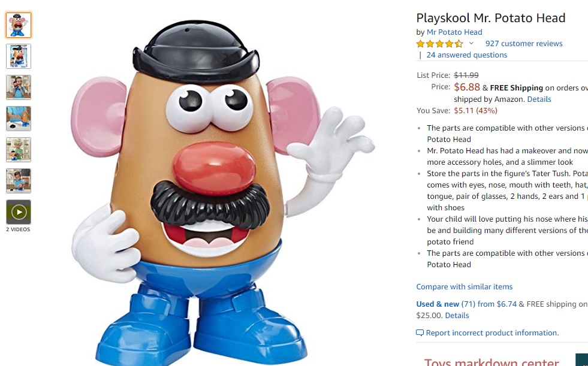Play the product videos thumbnail
The image size is (588, 366).
point(19,213)
